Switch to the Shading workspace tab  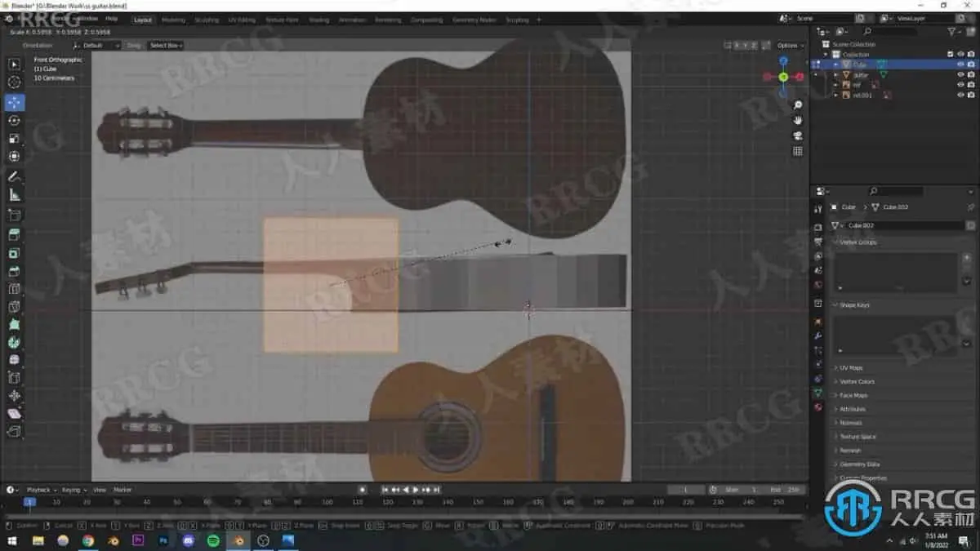[x=319, y=19]
